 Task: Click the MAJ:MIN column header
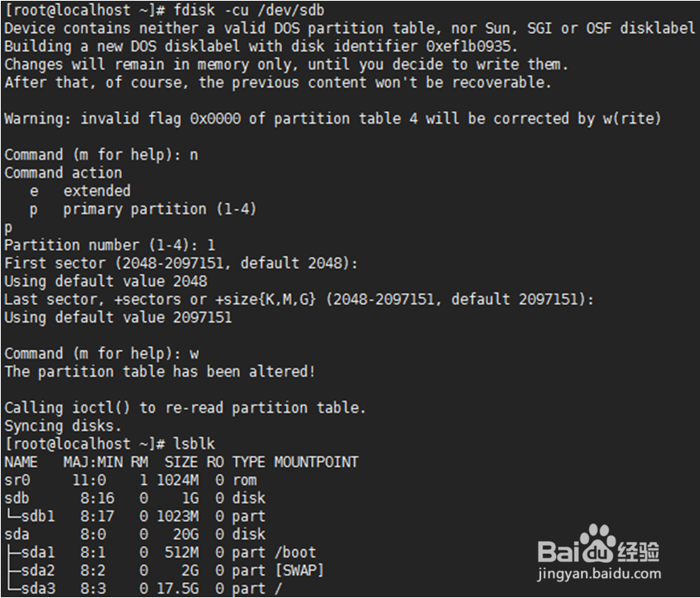click(x=88, y=462)
